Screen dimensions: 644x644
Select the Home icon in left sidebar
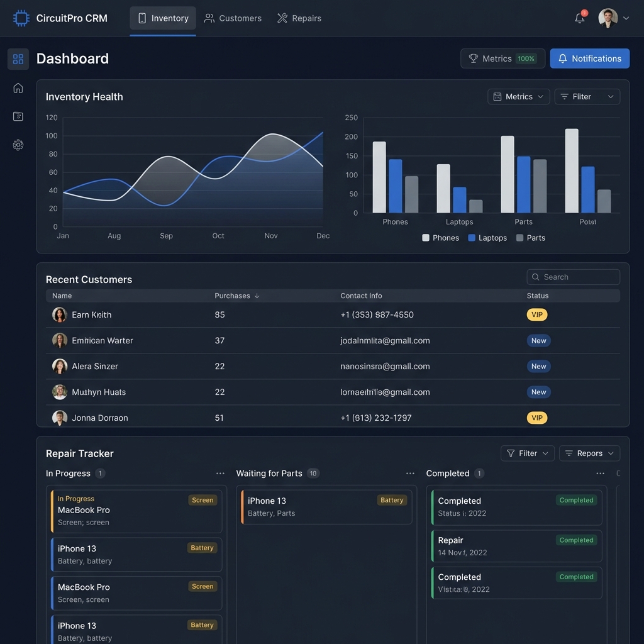pos(18,88)
